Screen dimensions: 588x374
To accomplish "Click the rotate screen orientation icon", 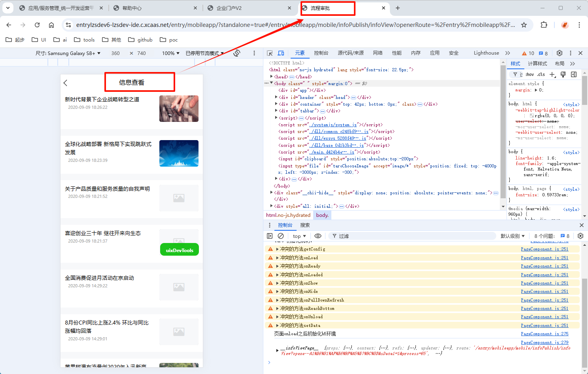I will (237, 53).
